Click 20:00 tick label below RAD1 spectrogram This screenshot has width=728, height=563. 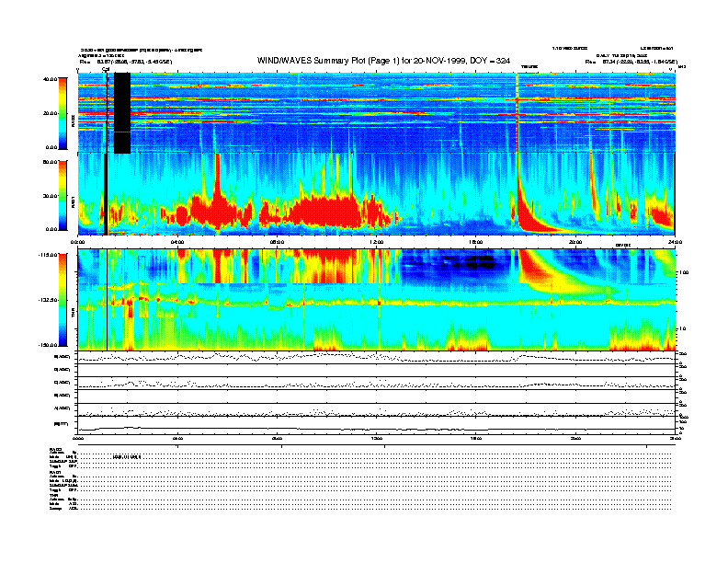575,242
